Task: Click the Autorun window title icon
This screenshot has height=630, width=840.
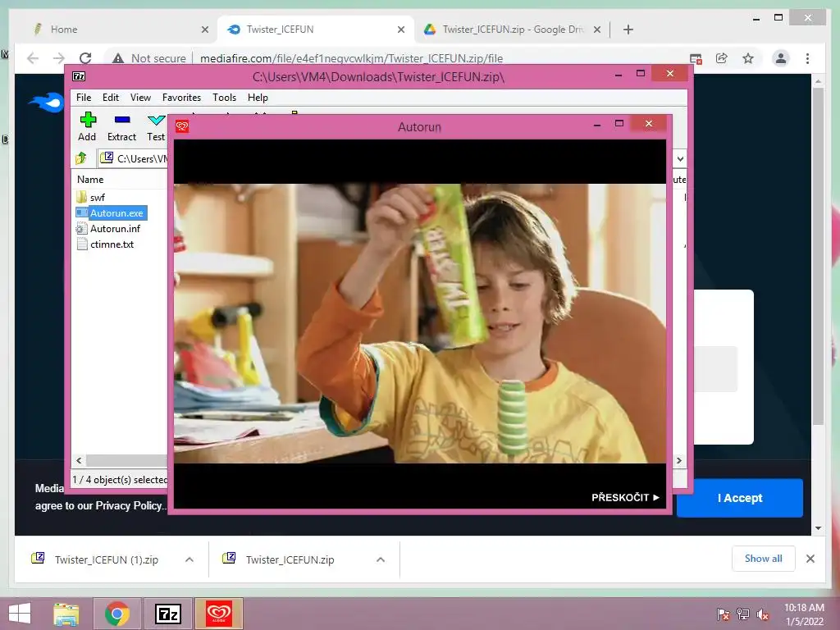Action: pyautogui.click(x=182, y=126)
